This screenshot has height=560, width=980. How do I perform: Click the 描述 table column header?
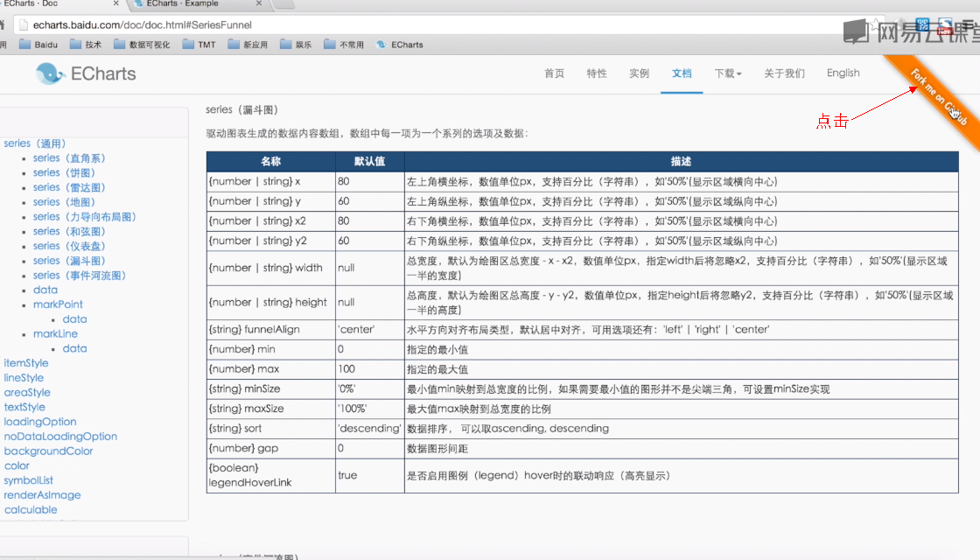(682, 161)
